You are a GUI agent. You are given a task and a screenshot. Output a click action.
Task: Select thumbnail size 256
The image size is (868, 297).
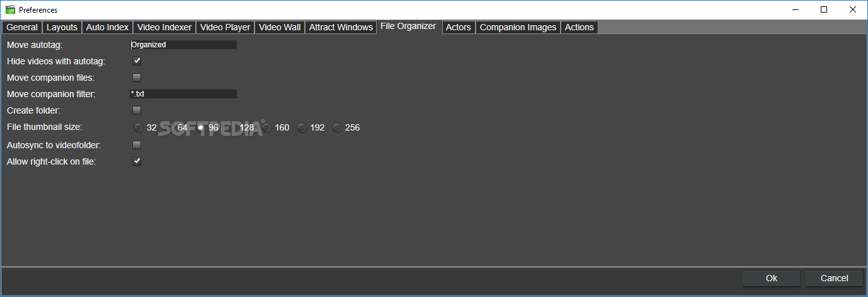[338, 127]
